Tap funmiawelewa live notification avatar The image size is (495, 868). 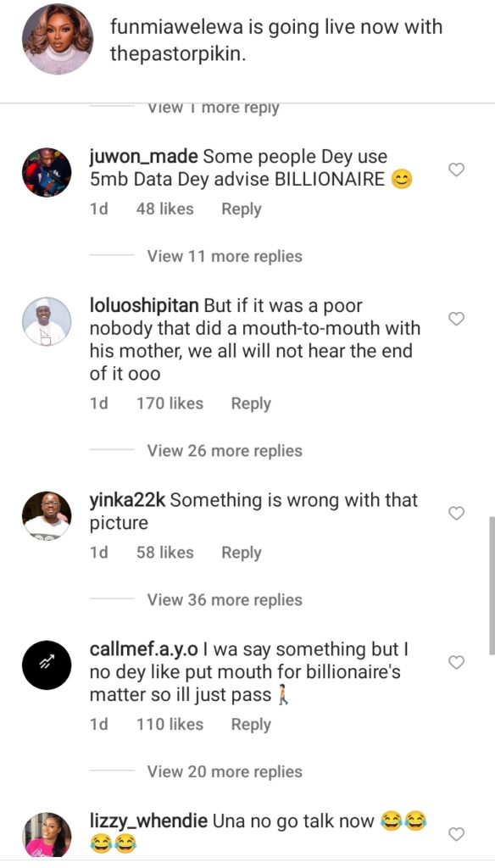click(58, 39)
